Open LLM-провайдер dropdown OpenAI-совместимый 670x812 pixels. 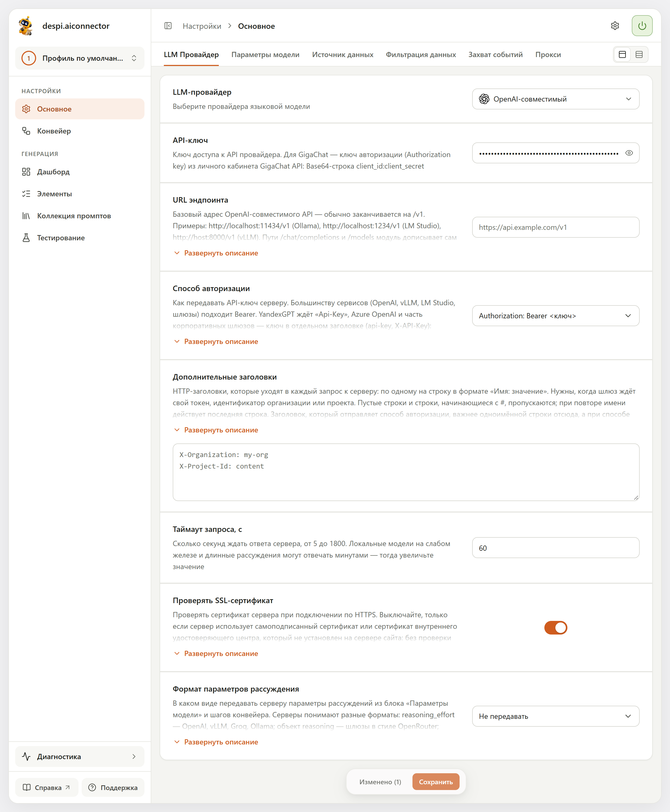tap(555, 99)
